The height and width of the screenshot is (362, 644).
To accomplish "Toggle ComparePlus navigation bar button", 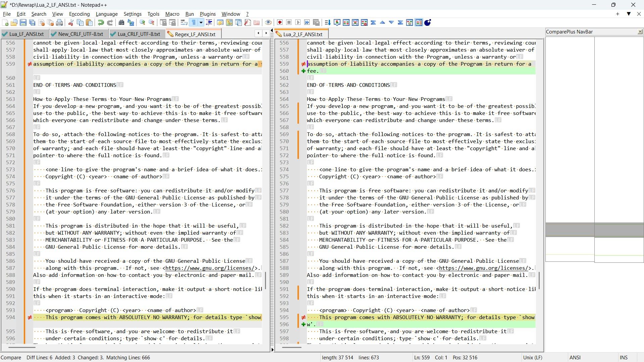I will 419,22.
